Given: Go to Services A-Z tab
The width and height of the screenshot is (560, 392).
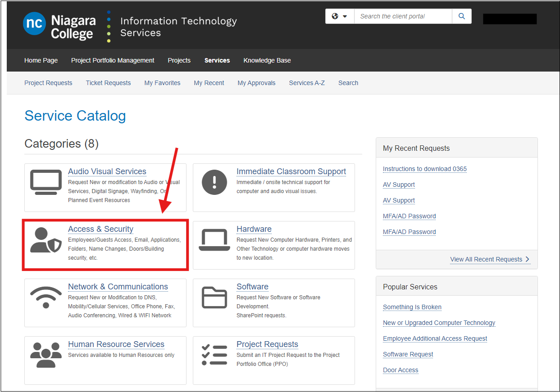Looking at the screenshot, I should click(307, 83).
